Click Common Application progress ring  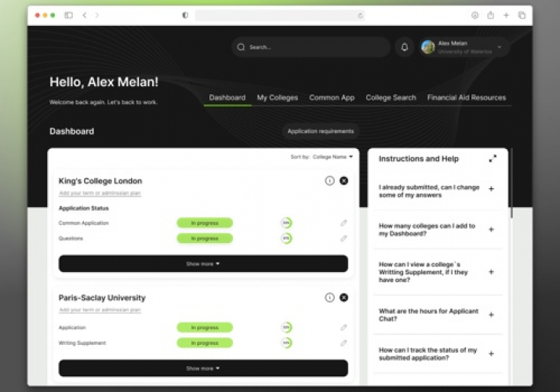pos(286,223)
